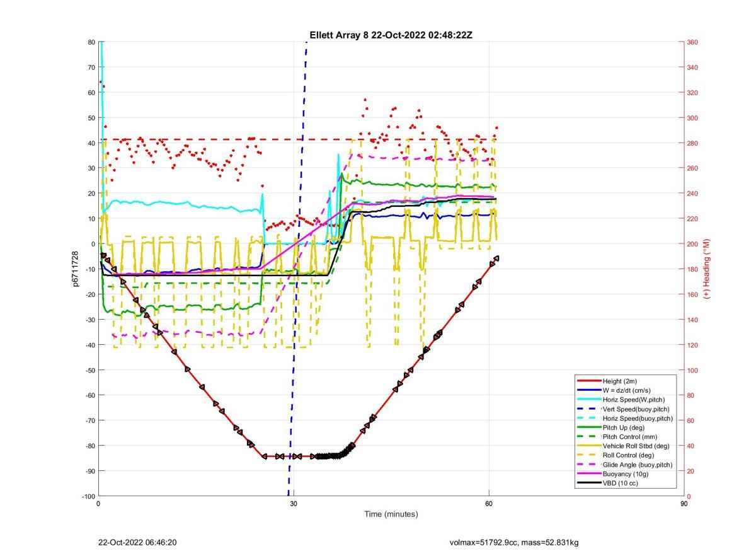Viewport: 756px width, 558px height.
Task: Click the left axis tick label '-50'
Action: tap(90, 370)
